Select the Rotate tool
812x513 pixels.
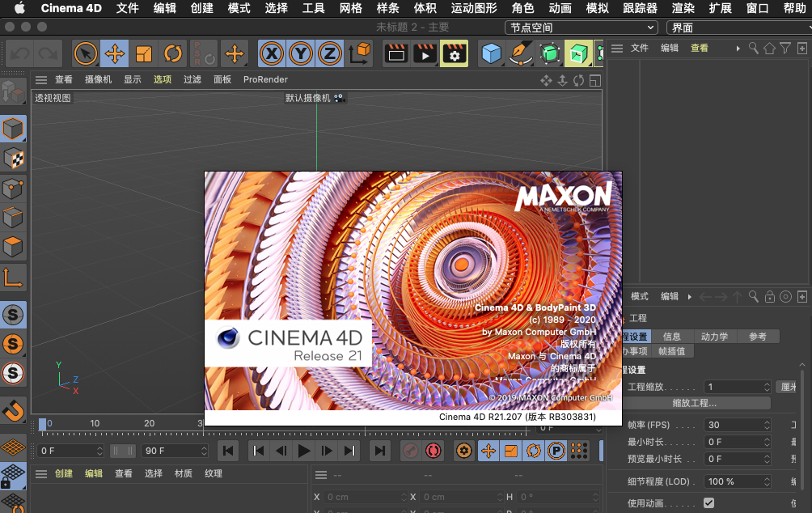point(172,53)
